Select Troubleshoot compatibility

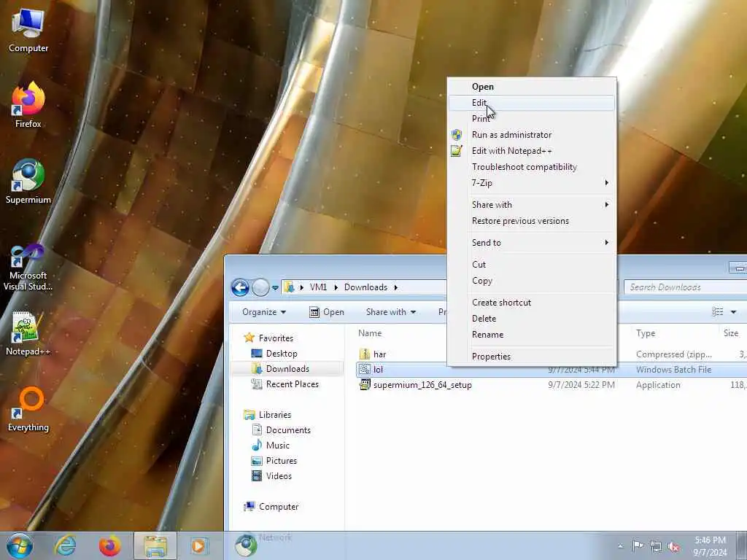tap(531, 167)
